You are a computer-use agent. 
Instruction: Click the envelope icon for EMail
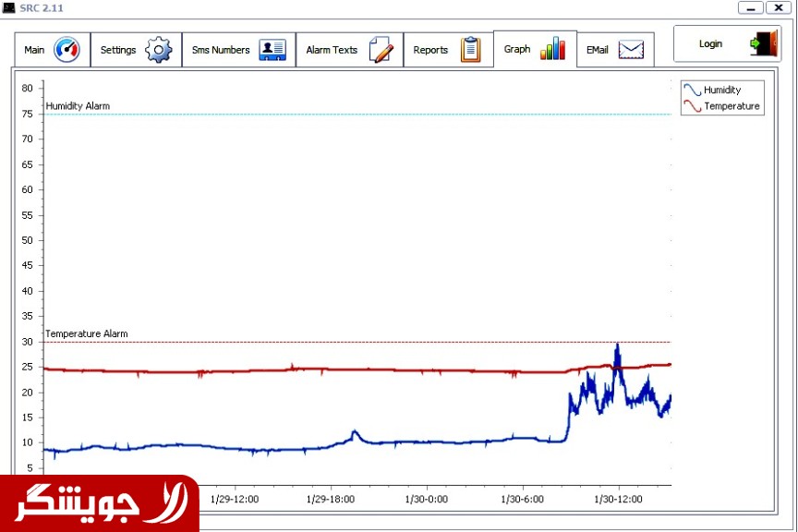[x=631, y=50]
